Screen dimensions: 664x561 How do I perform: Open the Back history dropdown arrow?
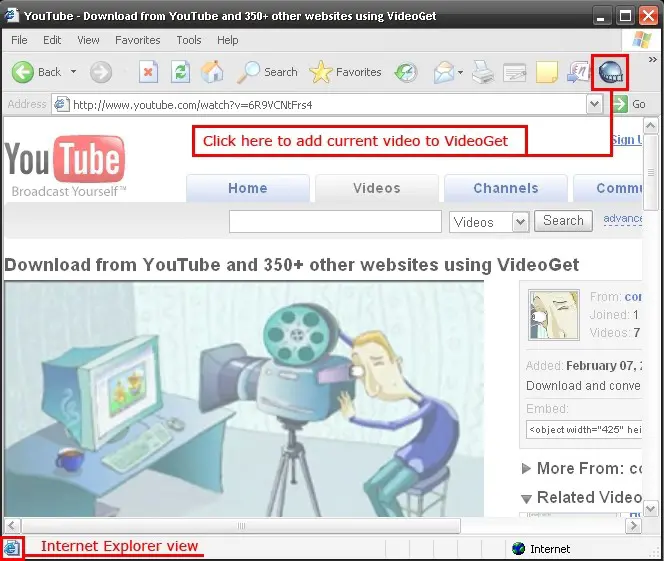click(x=73, y=72)
